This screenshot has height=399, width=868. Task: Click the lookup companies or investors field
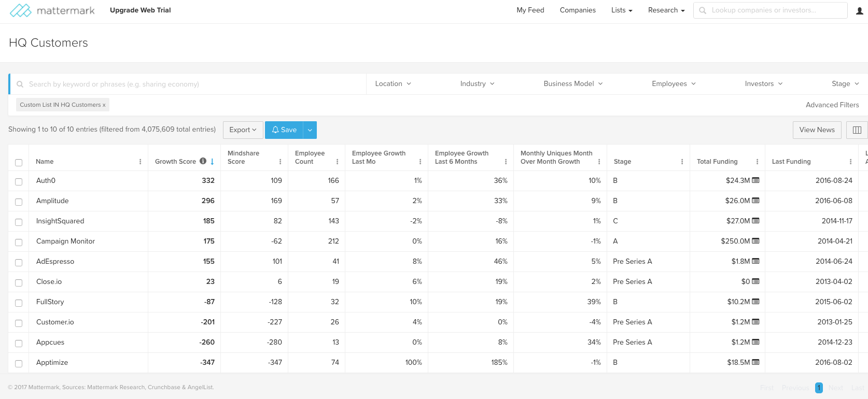[x=771, y=10]
